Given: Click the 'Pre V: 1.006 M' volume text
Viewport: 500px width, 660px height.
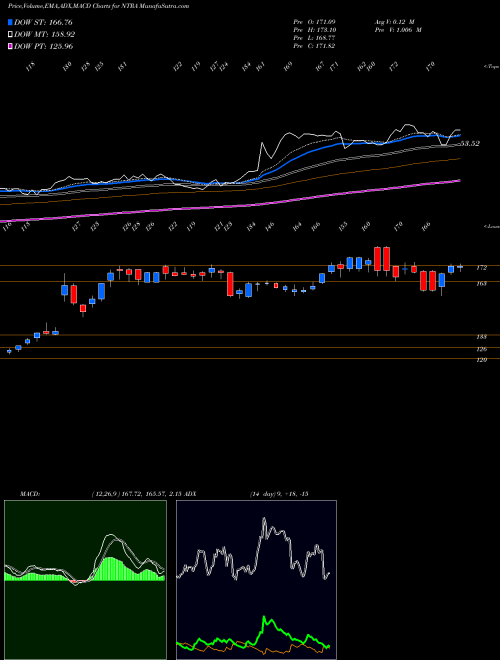Looking at the screenshot, I should (398, 30).
